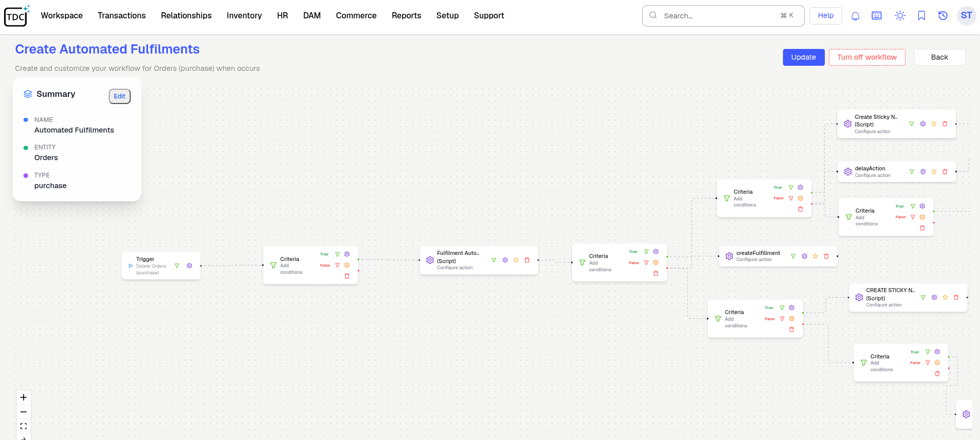This screenshot has height=440, width=980.
Task: Open the Workspace menu
Action: coord(62,16)
